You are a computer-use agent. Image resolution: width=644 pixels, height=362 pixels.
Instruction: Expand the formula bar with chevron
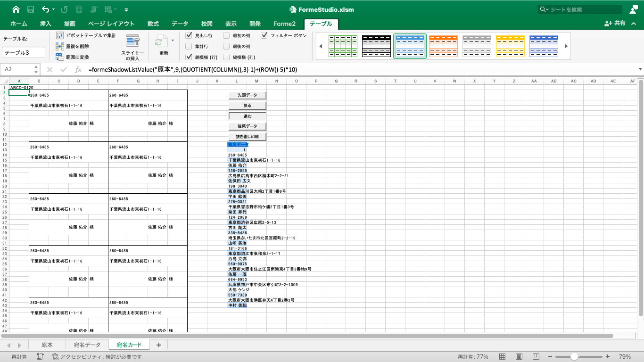click(640, 69)
